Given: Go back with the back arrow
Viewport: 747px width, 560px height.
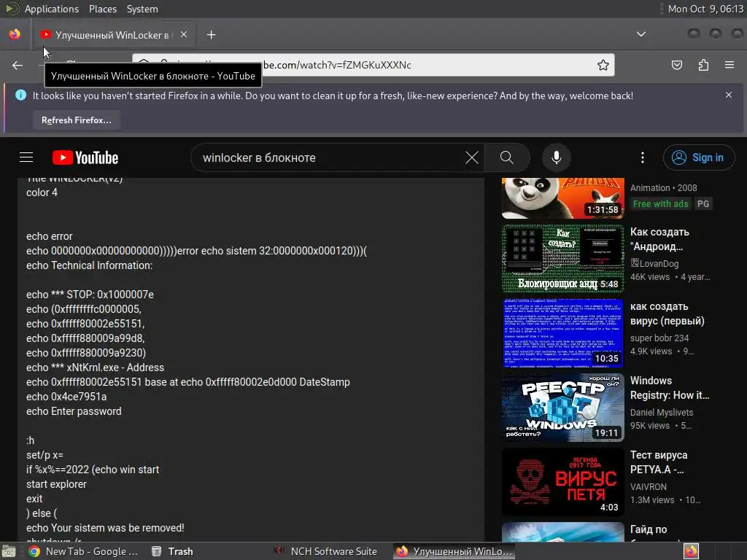Looking at the screenshot, I should click(18, 65).
